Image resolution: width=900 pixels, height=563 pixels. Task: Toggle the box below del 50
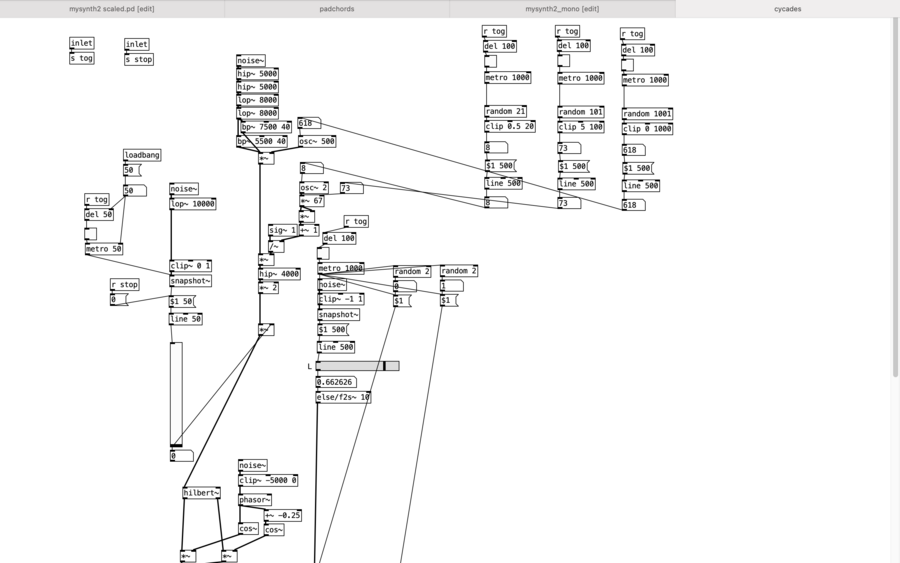(x=91, y=234)
